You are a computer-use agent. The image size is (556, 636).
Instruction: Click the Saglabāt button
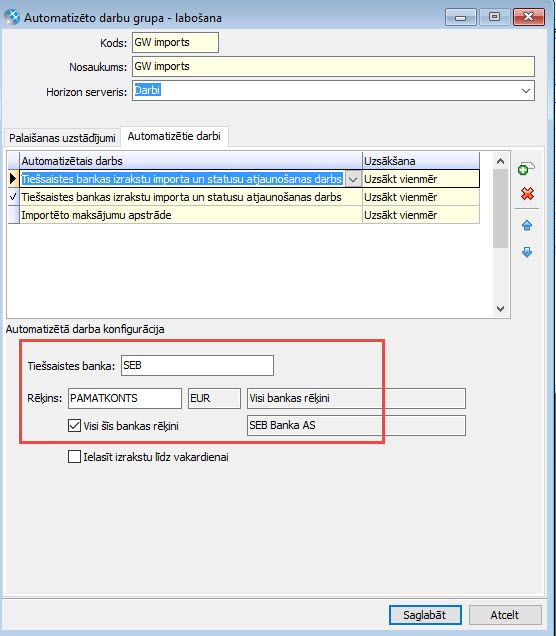pos(425,615)
